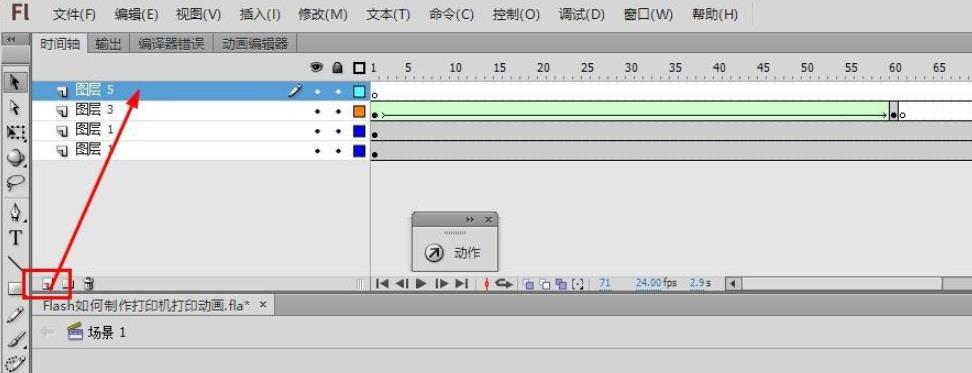Select the Pencil tool

click(x=15, y=315)
